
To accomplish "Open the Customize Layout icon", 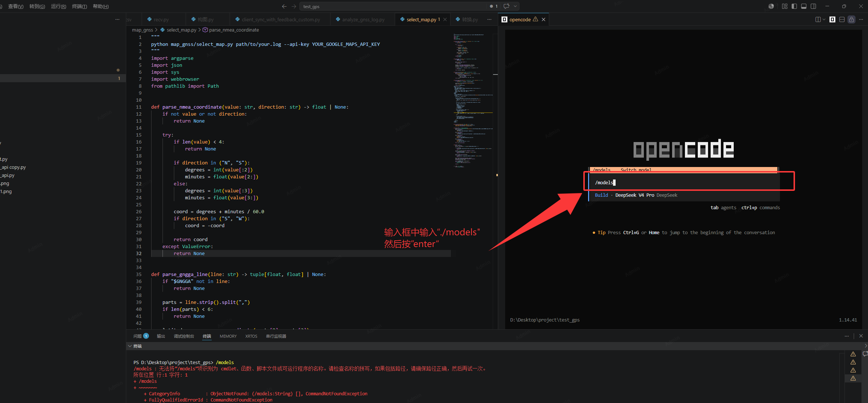I will [x=785, y=6].
